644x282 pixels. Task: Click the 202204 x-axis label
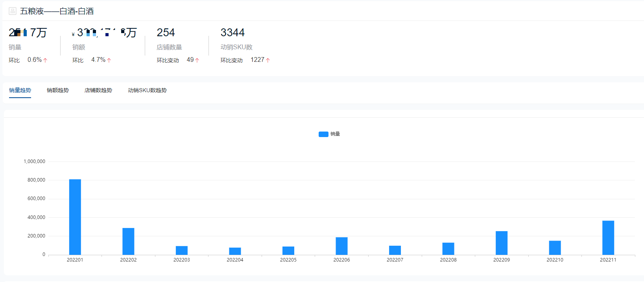pyautogui.click(x=235, y=260)
